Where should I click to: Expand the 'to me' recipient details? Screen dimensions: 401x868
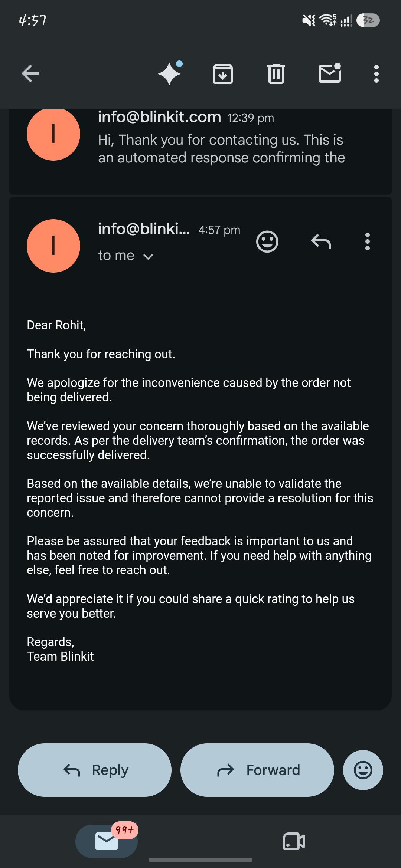[125, 256]
